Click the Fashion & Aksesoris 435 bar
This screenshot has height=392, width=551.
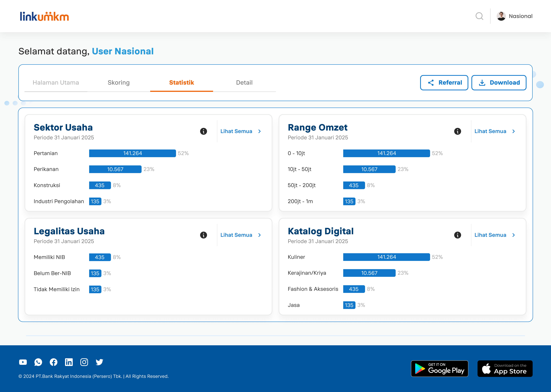tap(354, 289)
